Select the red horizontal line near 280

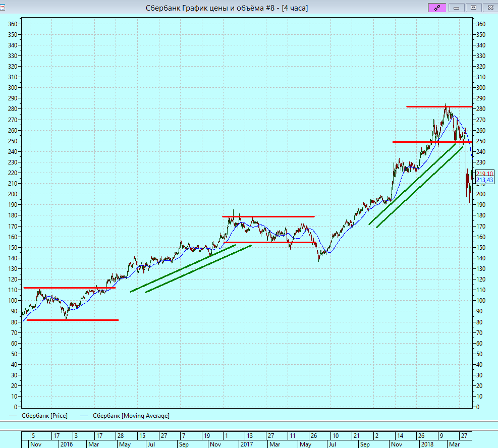coord(439,106)
